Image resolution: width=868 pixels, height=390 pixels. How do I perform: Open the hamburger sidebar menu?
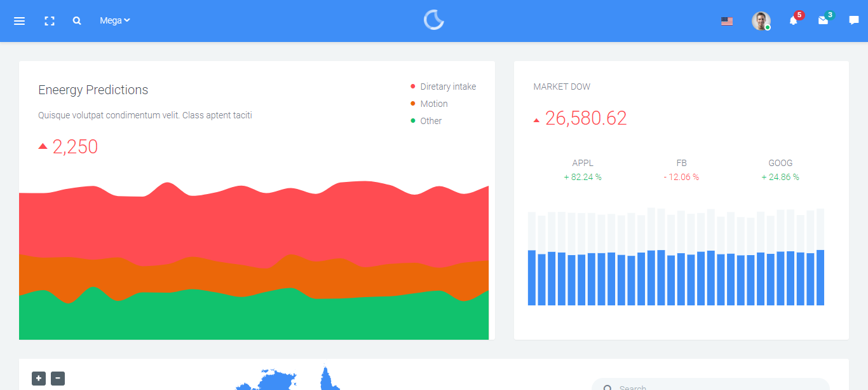[x=19, y=21]
